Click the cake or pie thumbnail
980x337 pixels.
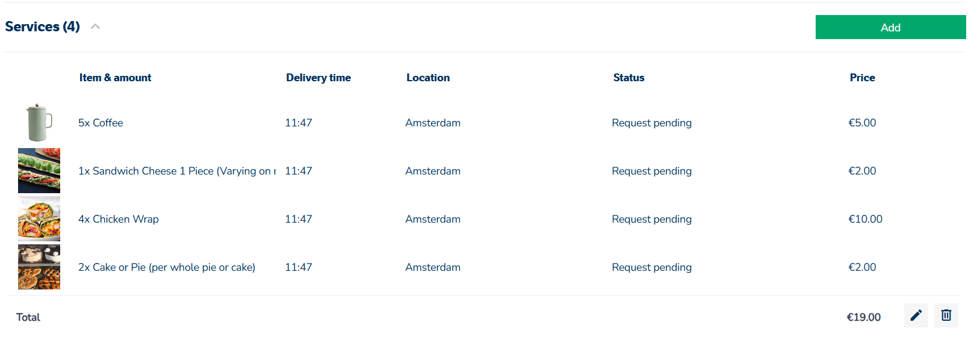(x=39, y=267)
